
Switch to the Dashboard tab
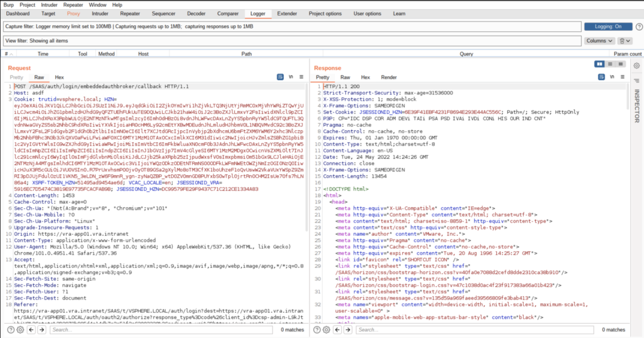coord(18,13)
